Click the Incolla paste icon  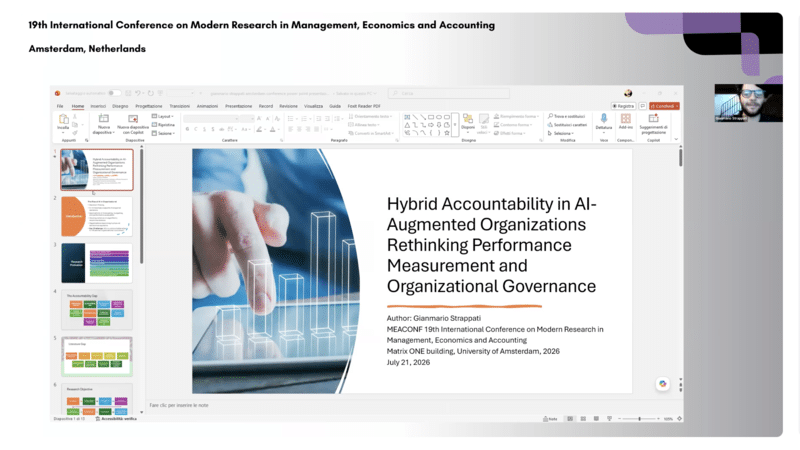(63, 120)
